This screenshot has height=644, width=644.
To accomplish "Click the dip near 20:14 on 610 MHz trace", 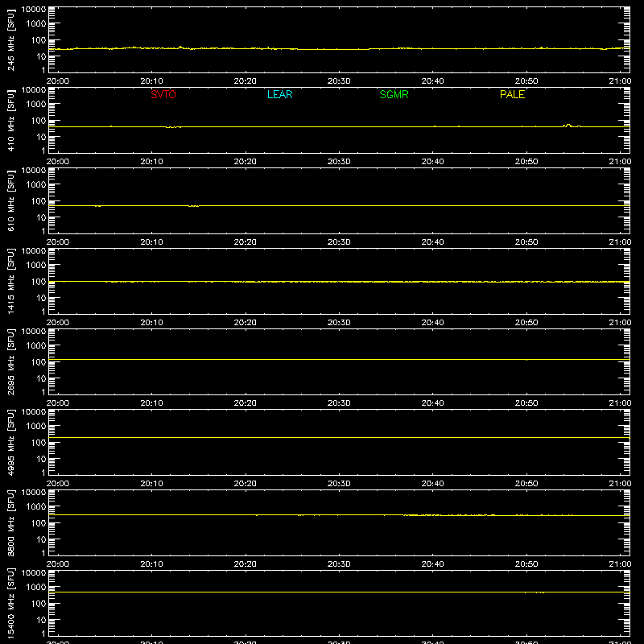I will tap(193, 206).
